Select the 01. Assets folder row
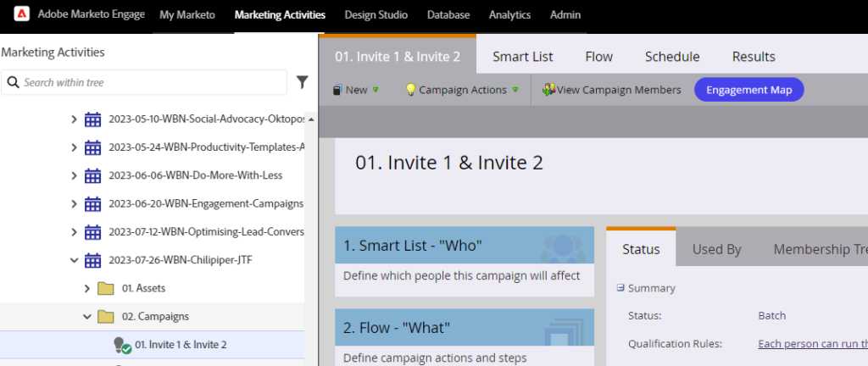 point(153,288)
